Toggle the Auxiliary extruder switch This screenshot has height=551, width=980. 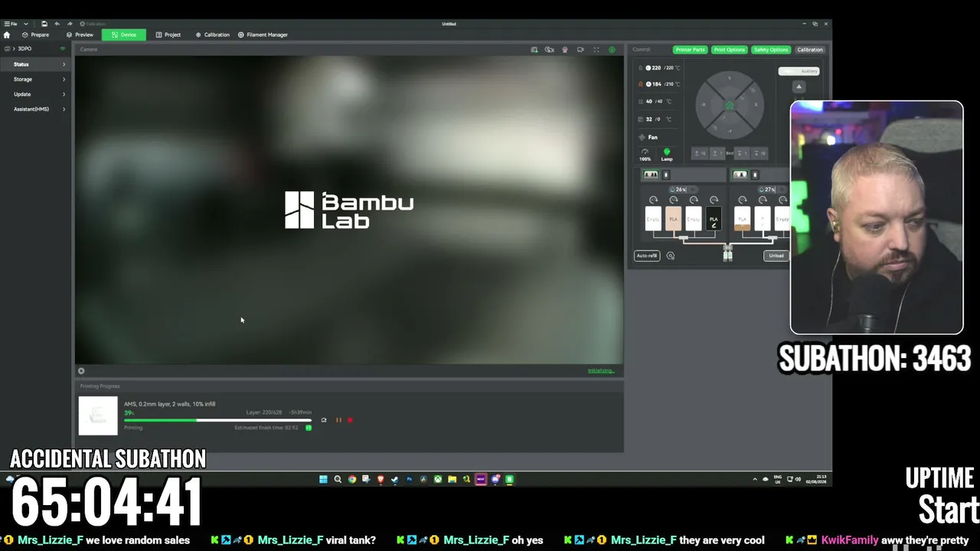[799, 71]
